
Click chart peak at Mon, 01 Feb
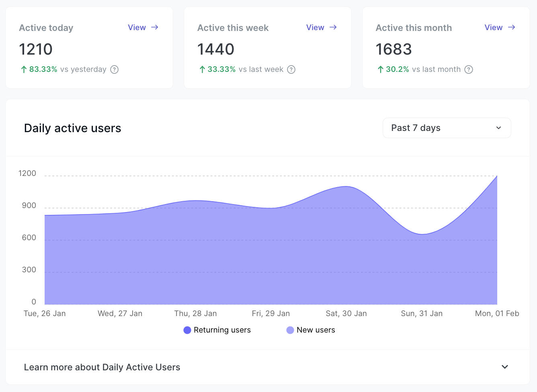[497, 176]
